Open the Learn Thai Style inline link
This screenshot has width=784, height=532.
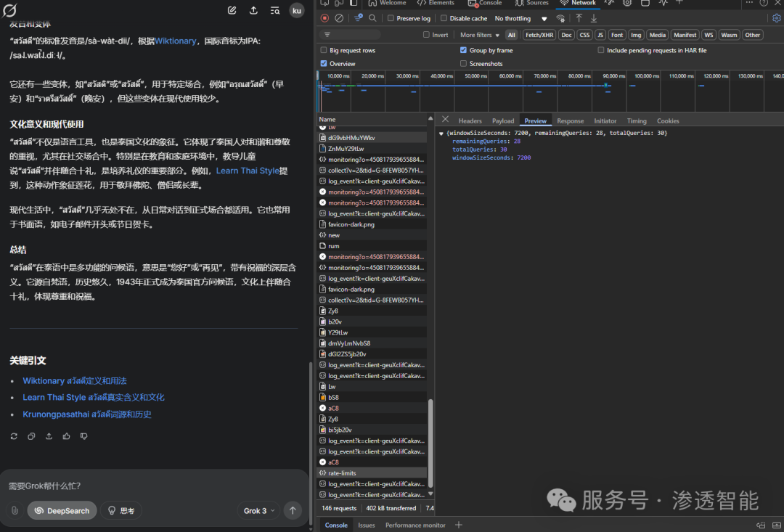coord(248,171)
